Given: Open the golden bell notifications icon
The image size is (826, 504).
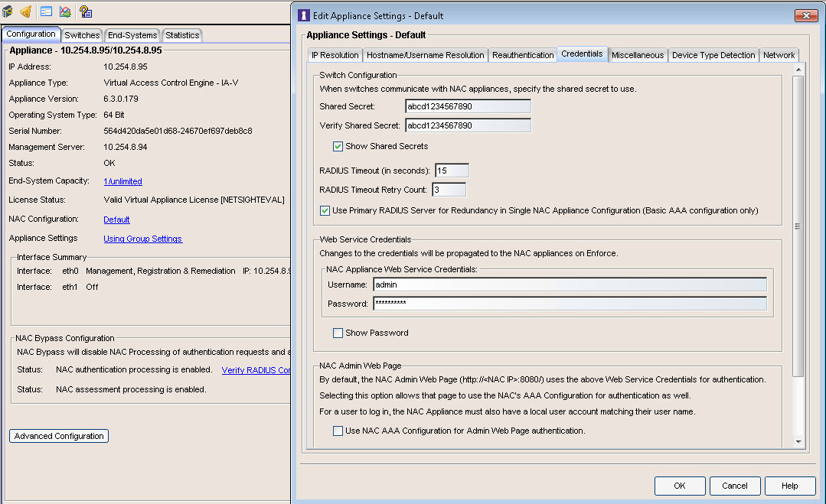Looking at the screenshot, I should (25, 11).
